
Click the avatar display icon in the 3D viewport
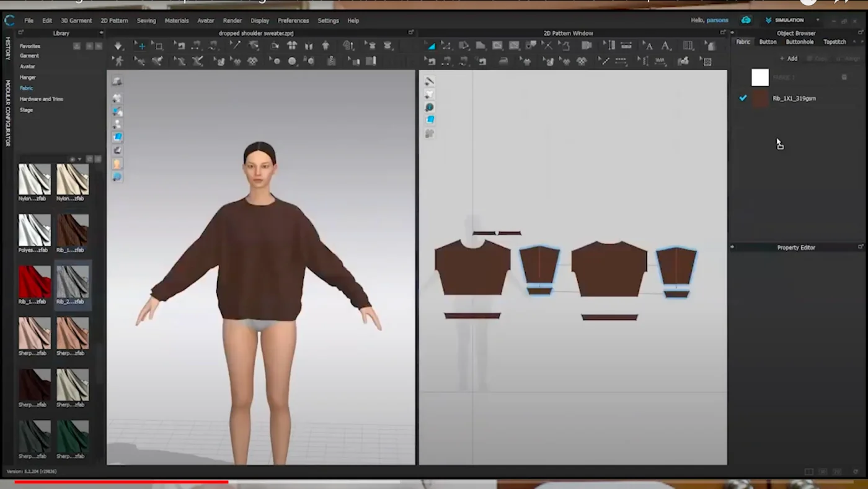pyautogui.click(x=117, y=164)
